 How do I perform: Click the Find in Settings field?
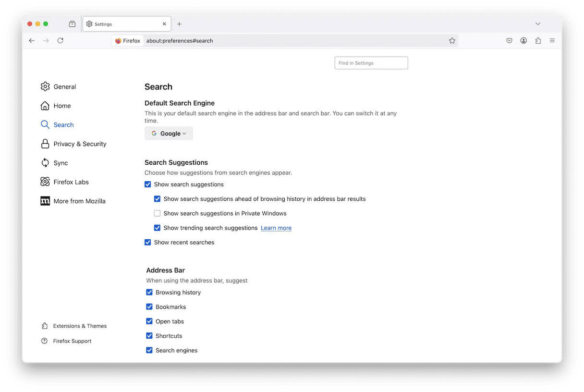(x=371, y=63)
